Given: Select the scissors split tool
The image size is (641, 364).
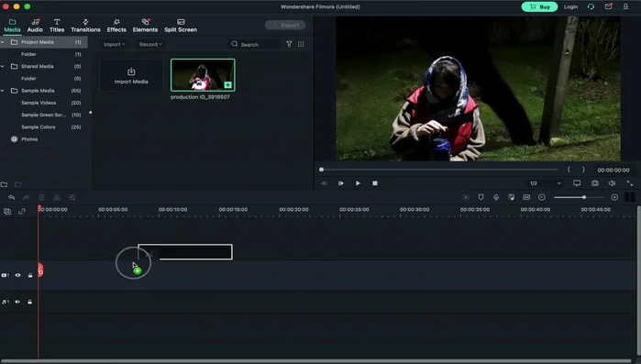Looking at the screenshot, I should click(x=57, y=197).
